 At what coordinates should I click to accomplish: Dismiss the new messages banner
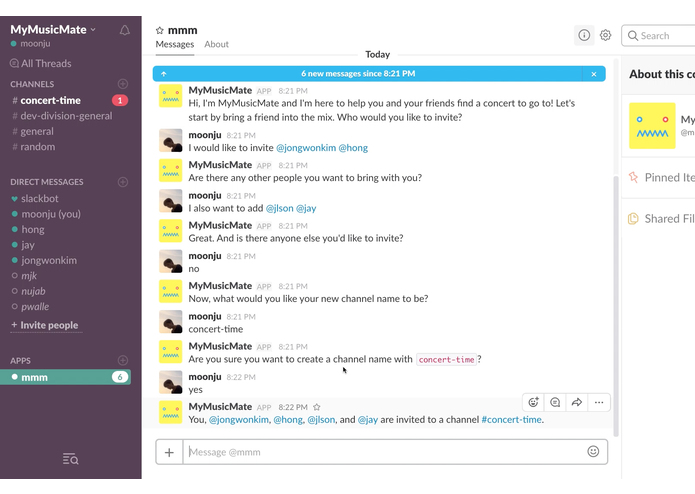pos(594,74)
